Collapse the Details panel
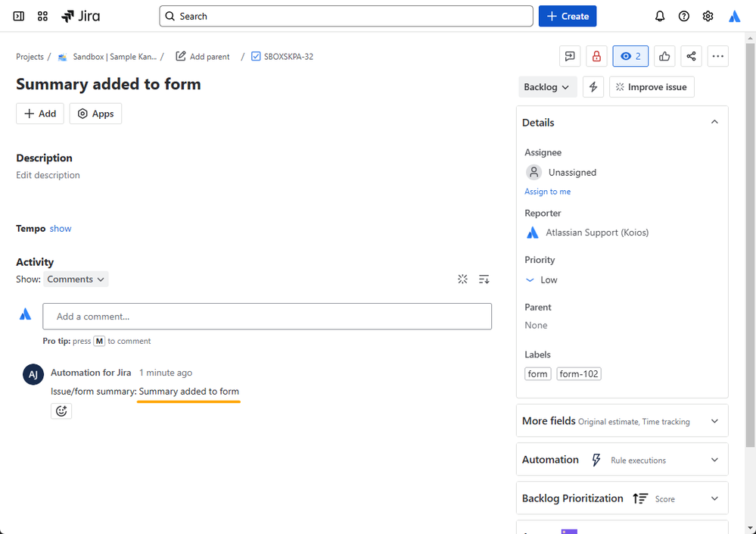Viewport: 756px width, 534px height. point(714,122)
